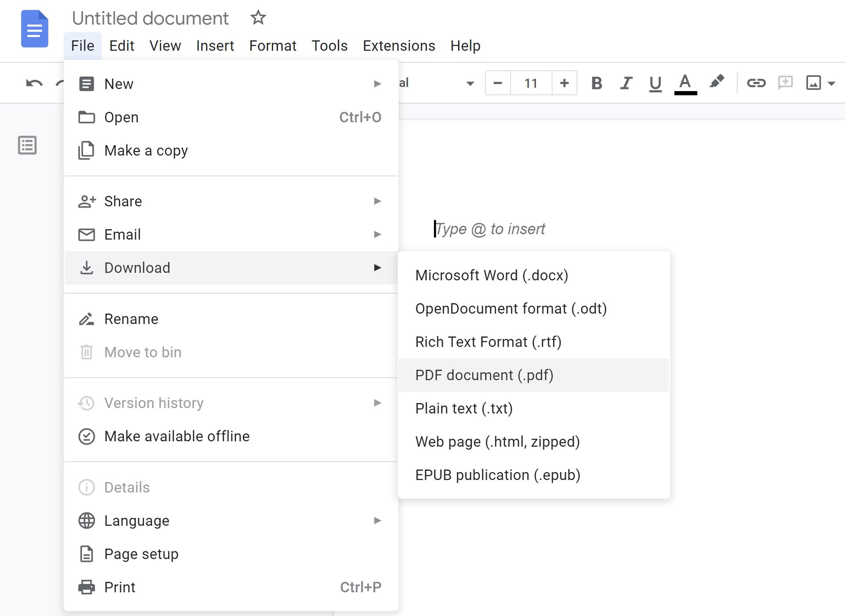
Task: Click the Share person-plus icon
Action: [x=87, y=201]
